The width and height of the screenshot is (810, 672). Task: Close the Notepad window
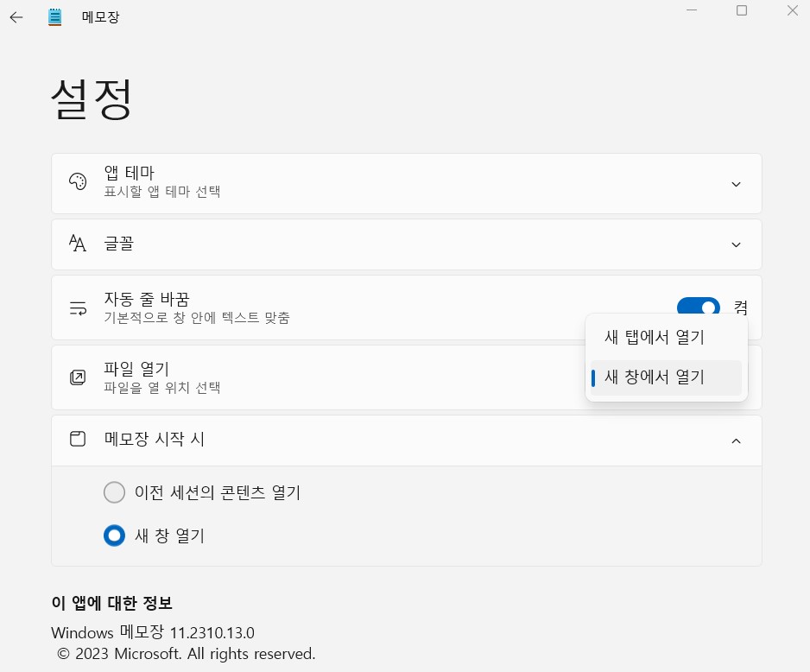coord(793,10)
